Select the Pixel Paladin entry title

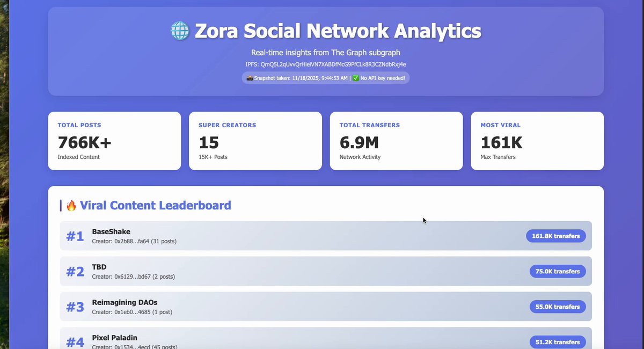coord(114,338)
